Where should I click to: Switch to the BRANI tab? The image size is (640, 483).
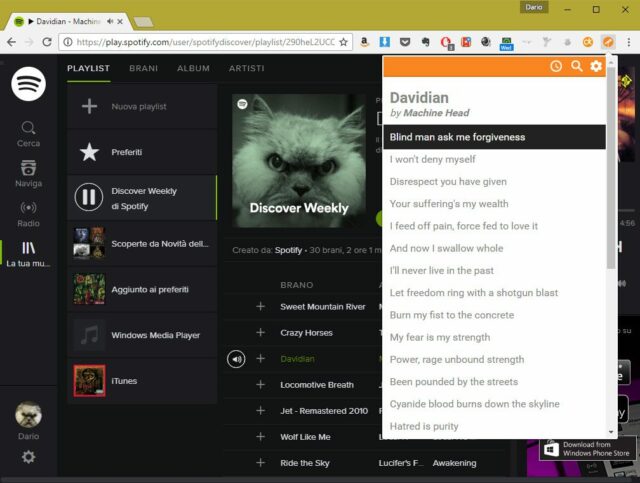(144, 68)
